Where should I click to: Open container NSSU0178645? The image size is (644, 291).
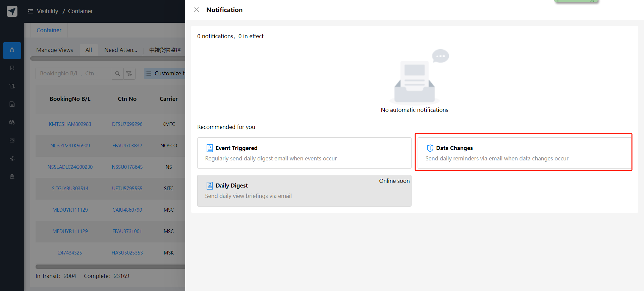click(127, 167)
